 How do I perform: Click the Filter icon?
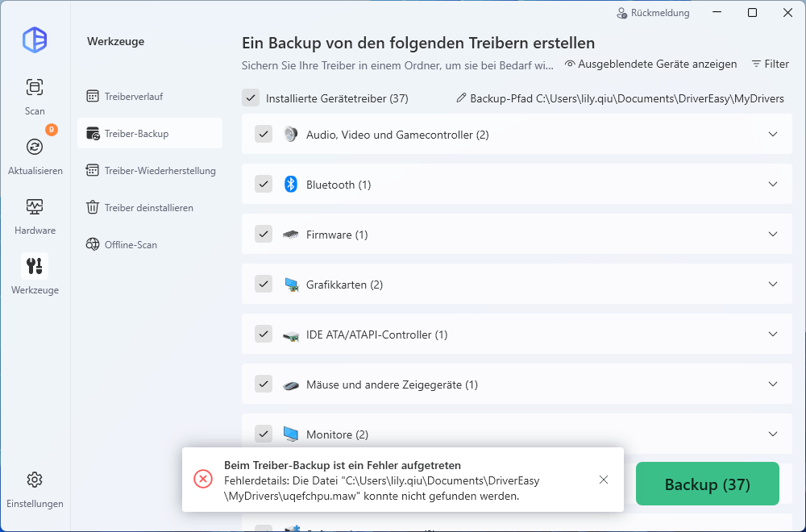pyautogui.click(x=756, y=64)
